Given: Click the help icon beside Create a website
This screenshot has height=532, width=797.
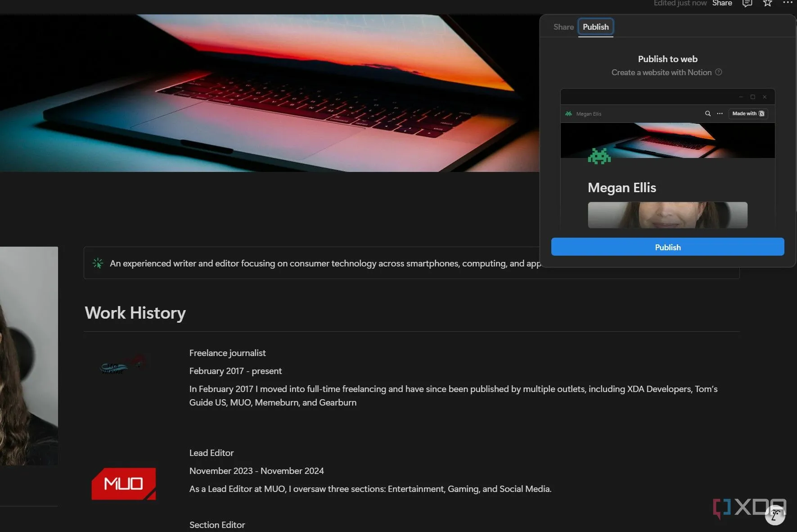Looking at the screenshot, I should 719,72.
